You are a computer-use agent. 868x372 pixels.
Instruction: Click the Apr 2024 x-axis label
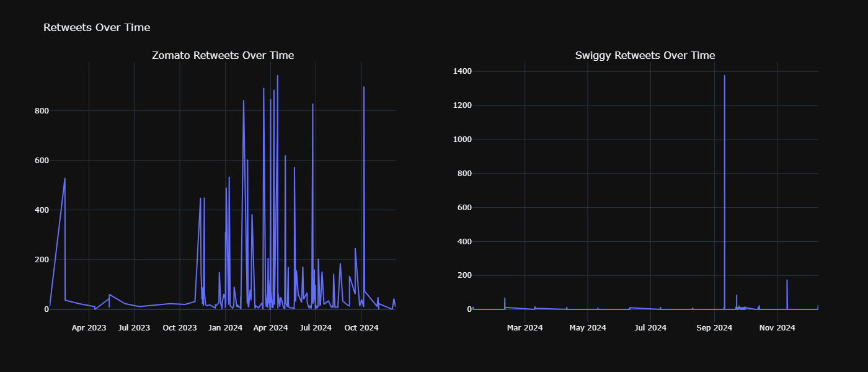point(270,327)
